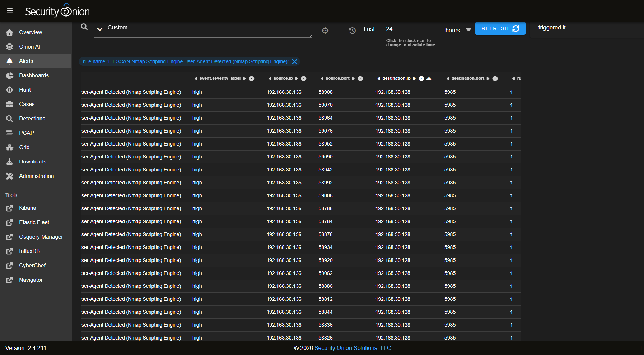Click the crosshair auto-refresh target icon
644x355 pixels.
point(325,31)
